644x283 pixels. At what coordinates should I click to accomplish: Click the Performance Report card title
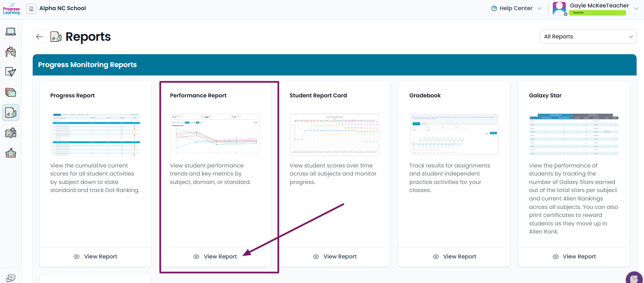click(x=198, y=96)
